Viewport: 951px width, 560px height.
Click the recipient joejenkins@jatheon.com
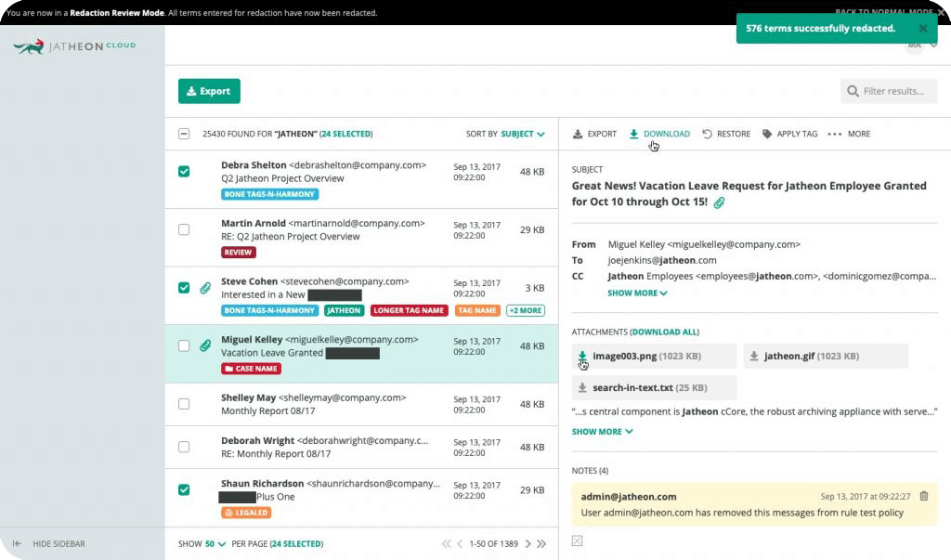click(662, 260)
